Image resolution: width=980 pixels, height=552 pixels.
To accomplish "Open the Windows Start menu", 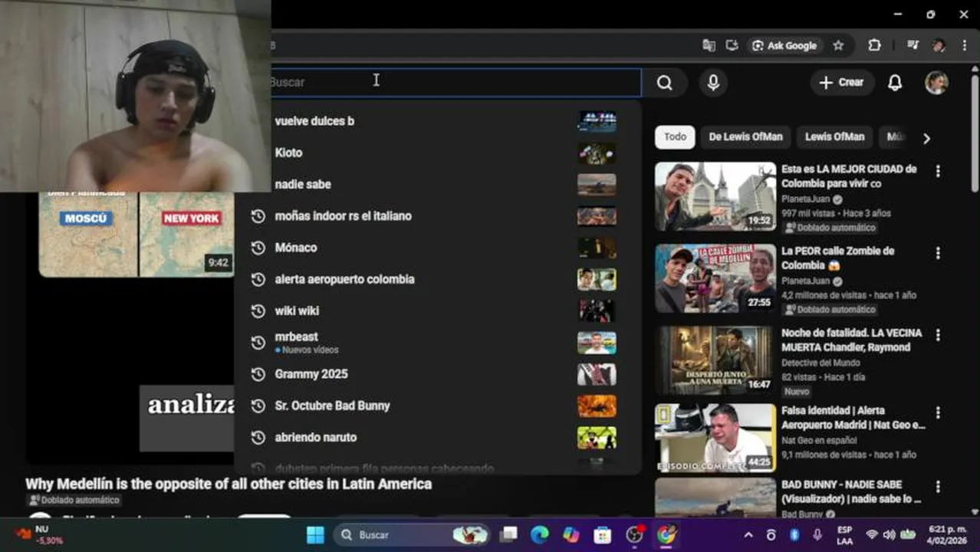I will pos(315,534).
